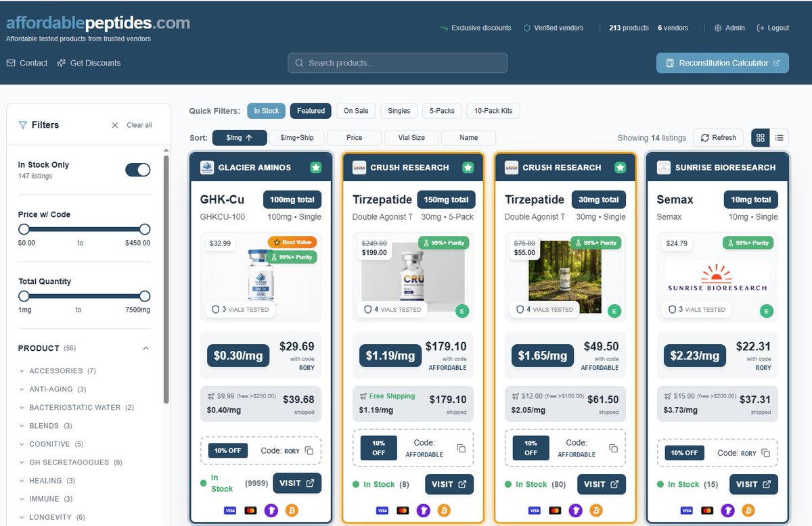Expand the ACCESSORIES category
Viewport: 812px width, 526px height.
pyautogui.click(x=58, y=371)
